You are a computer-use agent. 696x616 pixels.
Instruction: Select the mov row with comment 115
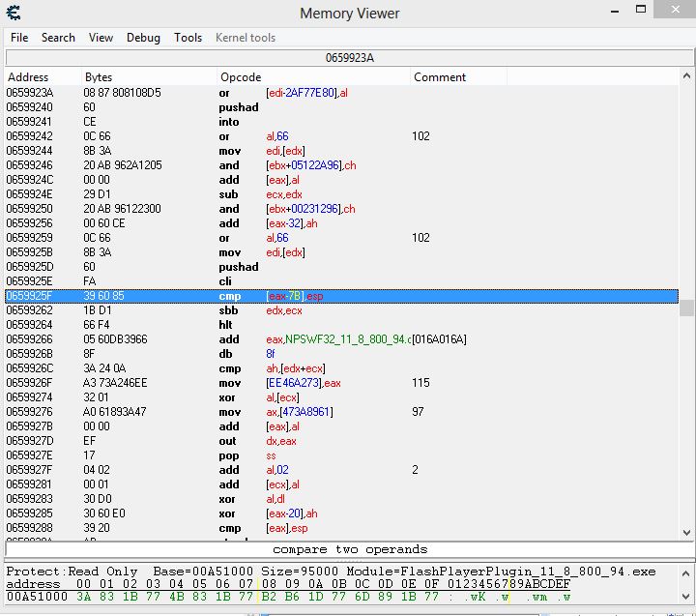coord(338,383)
